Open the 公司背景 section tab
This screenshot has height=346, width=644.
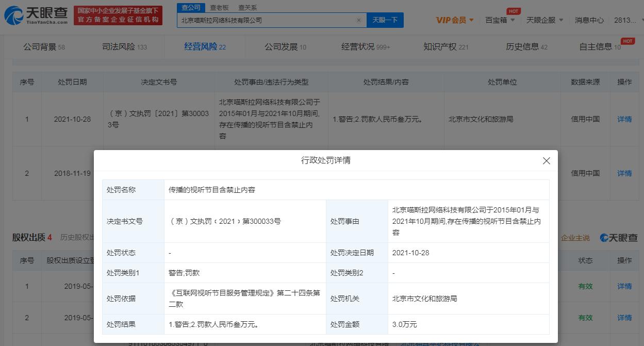[44, 47]
